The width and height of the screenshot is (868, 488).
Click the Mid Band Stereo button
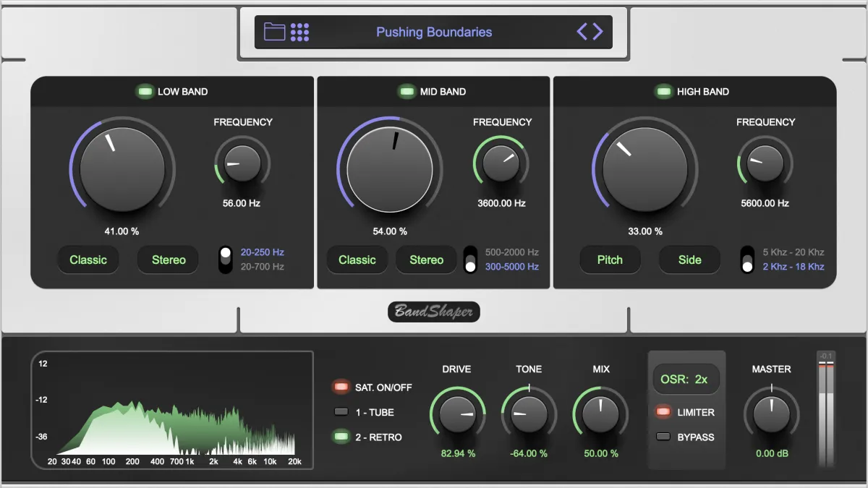(427, 260)
